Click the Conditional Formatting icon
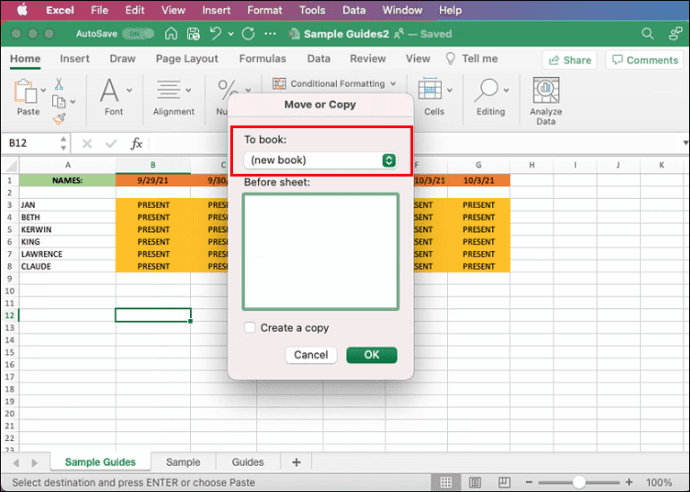Image resolution: width=690 pixels, height=492 pixels. click(279, 84)
